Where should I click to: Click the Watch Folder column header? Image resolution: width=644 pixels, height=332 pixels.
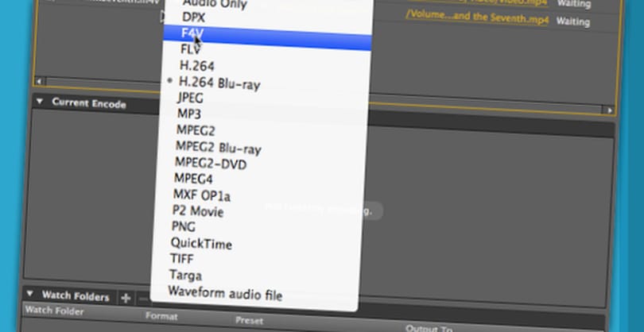[54, 311]
